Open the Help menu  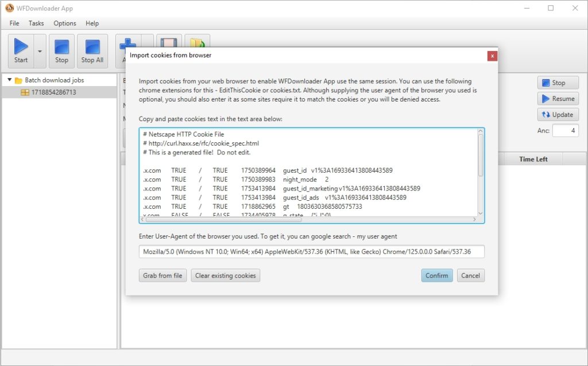point(92,23)
